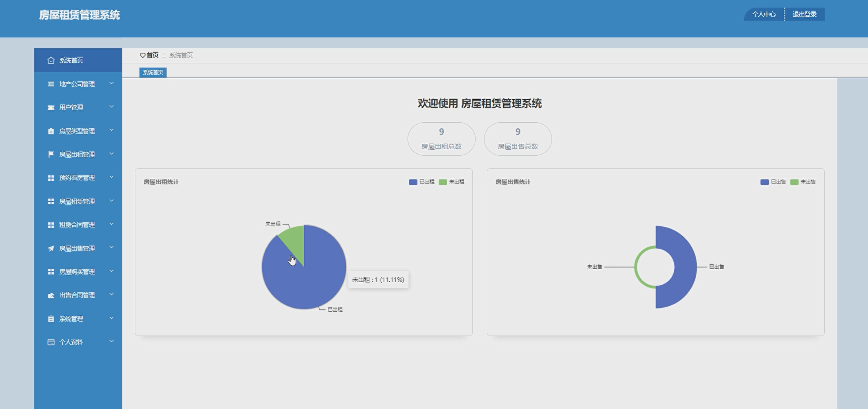This screenshot has height=409, width=868.
Task: Click the 房屋出售总数 counter card
Action: click(518, 139)
